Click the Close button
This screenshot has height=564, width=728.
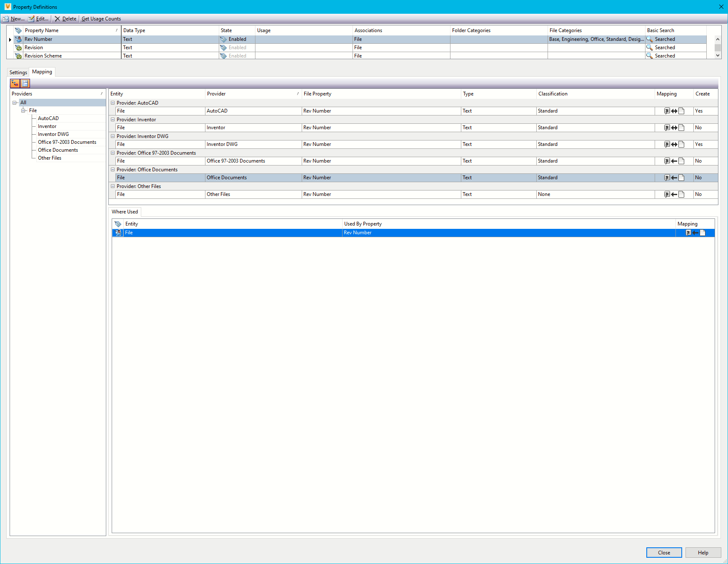[x=663, y=552]
